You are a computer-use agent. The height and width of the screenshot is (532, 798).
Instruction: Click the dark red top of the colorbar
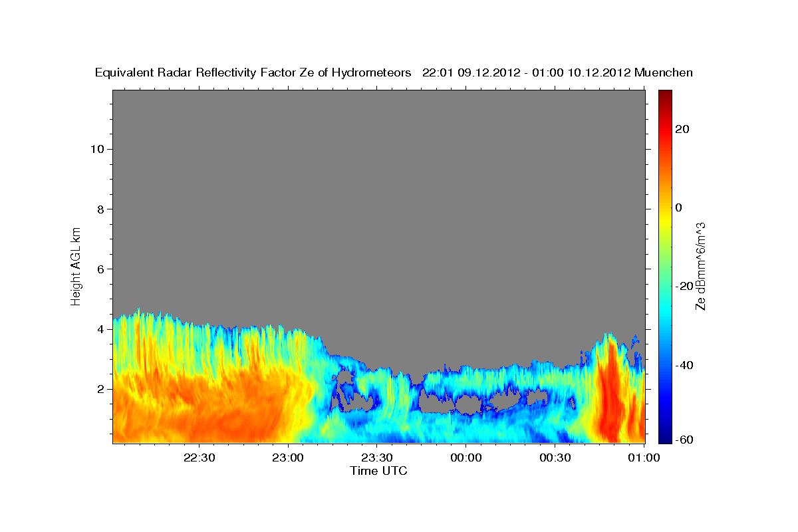coord(664,95)
